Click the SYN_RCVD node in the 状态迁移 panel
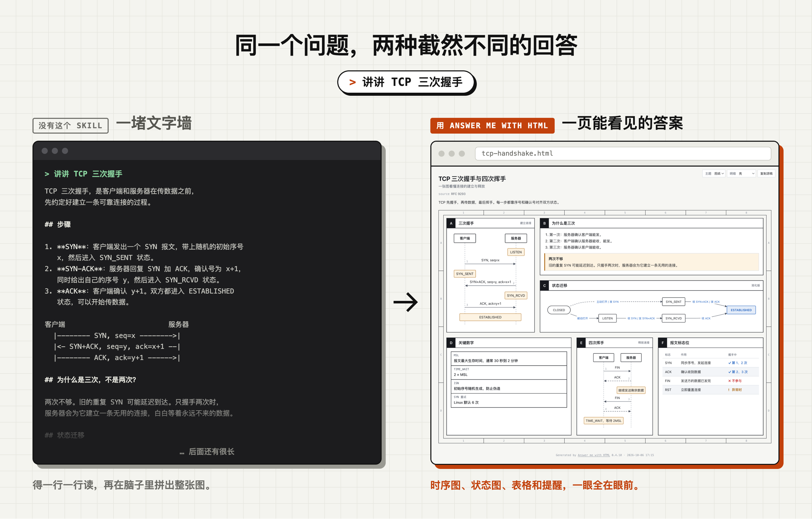Image resolution: width=812 pixels, height=519 pixels. (673, 318)
